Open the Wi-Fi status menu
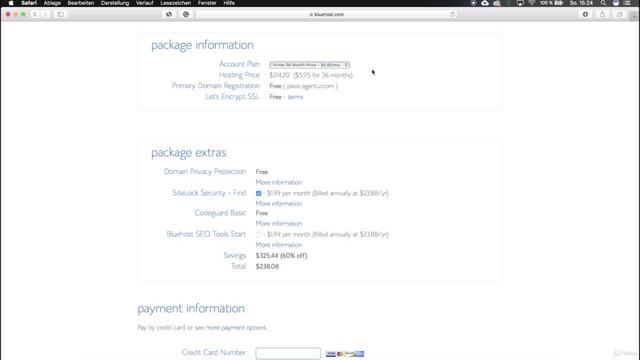640x360 pixels. point(532,3)
